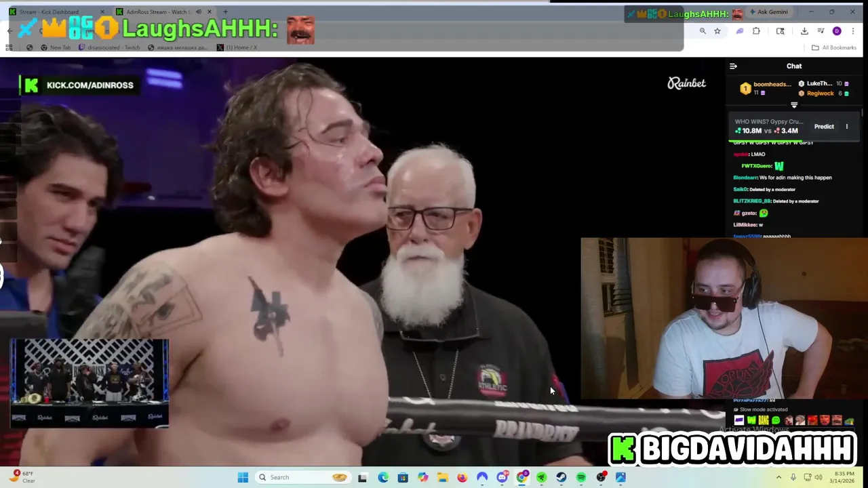The image size is (868, 488).
Task: Open Discord from the taskbar
Action: [x=502, y=477]
